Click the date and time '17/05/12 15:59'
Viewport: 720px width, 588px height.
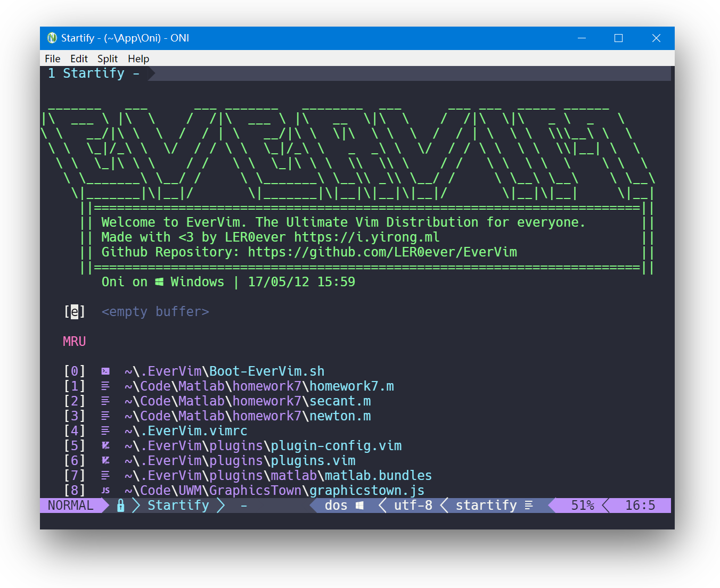pyautogui.click(x=301, y=282)
